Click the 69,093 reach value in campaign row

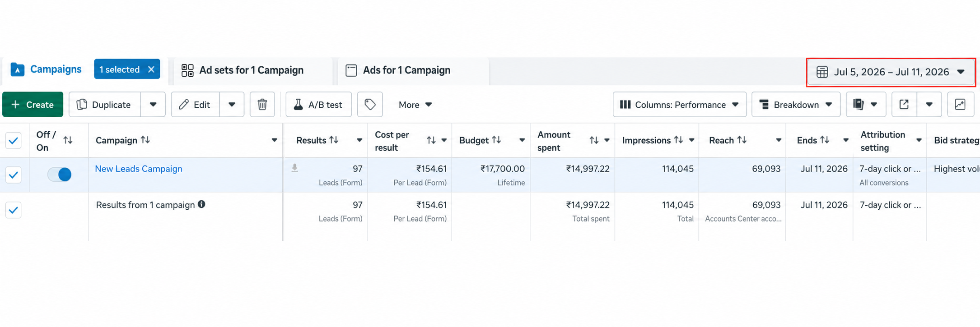(x=766, y=169)
